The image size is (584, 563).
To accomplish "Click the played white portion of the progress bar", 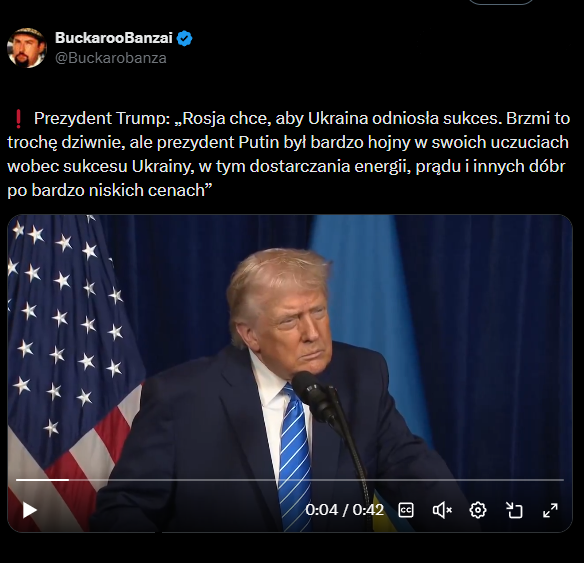I will 42,480.
